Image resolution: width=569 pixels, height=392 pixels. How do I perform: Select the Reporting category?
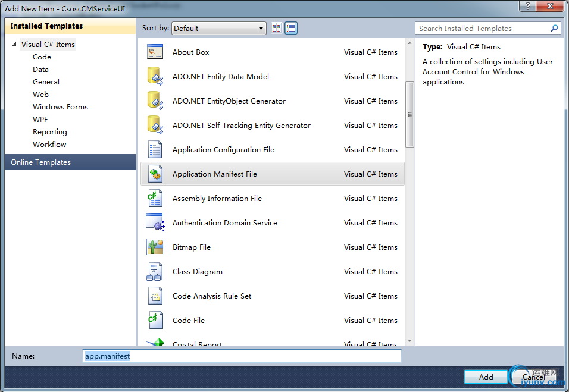[50, 132]
